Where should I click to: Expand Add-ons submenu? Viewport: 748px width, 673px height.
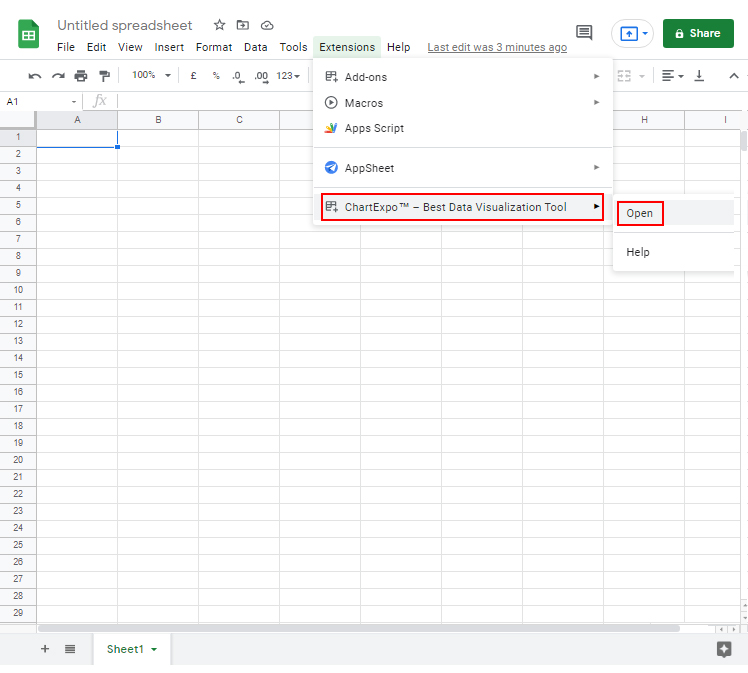tap(462, 77)
